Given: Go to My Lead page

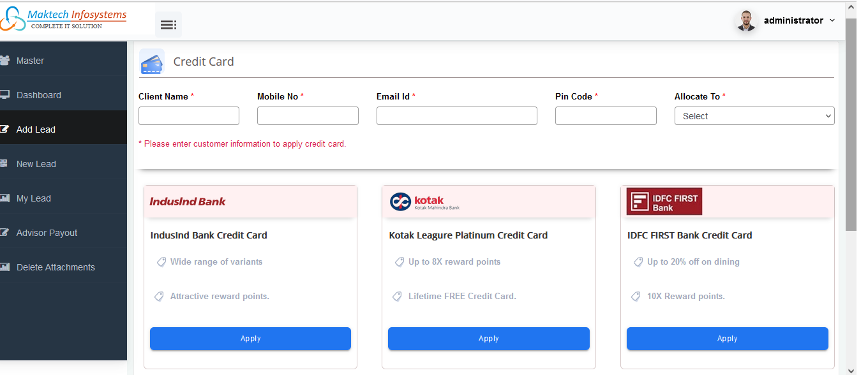Looking at the screenshot, I should coord(34,198).
